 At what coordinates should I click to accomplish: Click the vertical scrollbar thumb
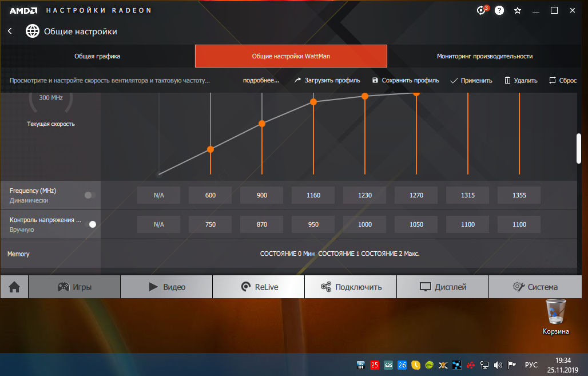579,149
